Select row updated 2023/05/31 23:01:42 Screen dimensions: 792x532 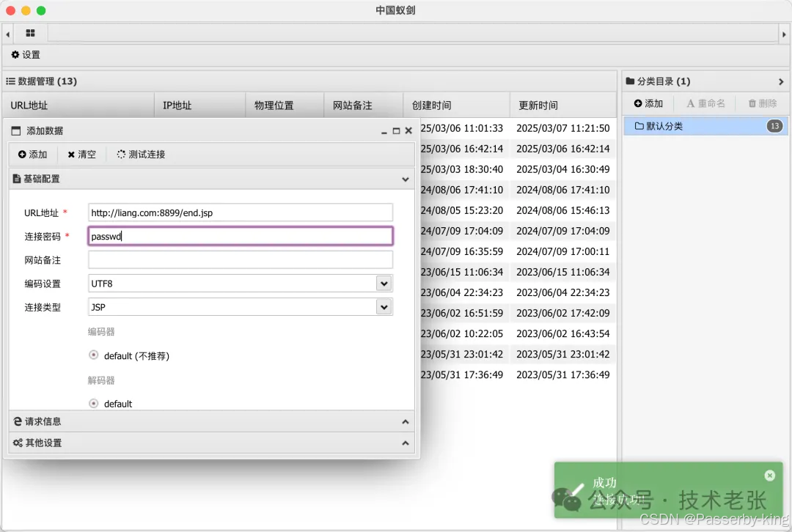point(562,355)
